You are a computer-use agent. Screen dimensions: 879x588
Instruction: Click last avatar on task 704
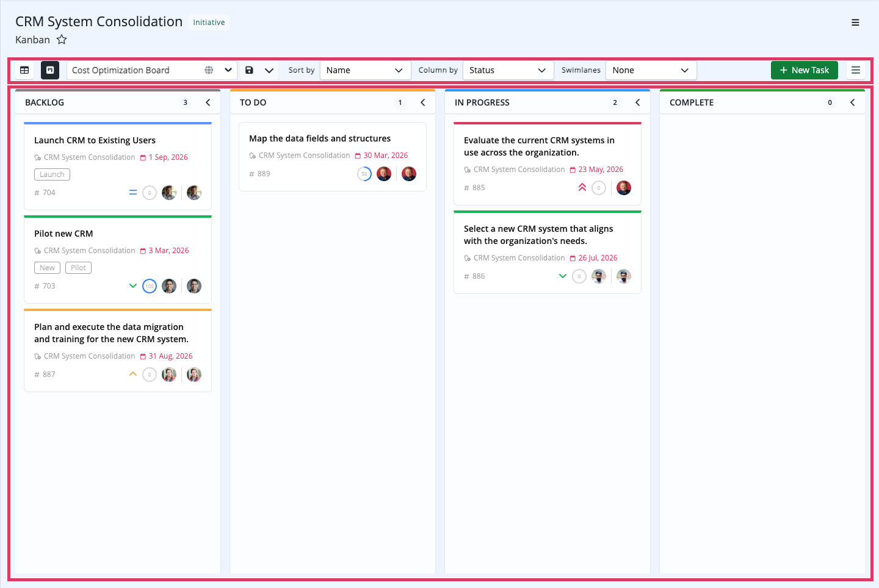tap(194, 193)
